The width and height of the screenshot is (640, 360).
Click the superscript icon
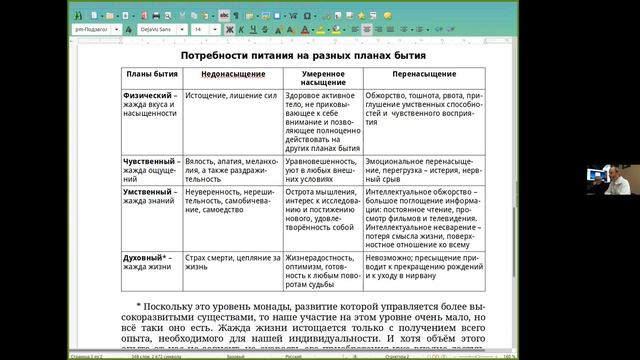point(278,29)
